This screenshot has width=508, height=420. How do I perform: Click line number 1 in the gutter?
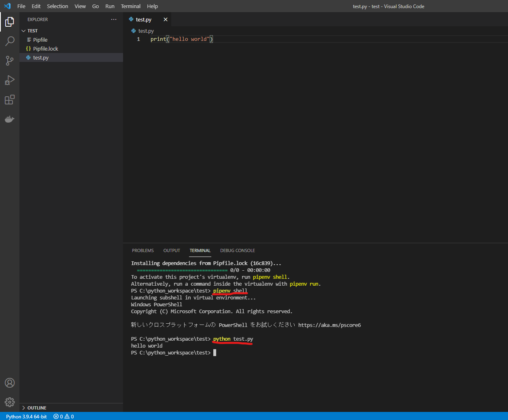coord(138,39)
